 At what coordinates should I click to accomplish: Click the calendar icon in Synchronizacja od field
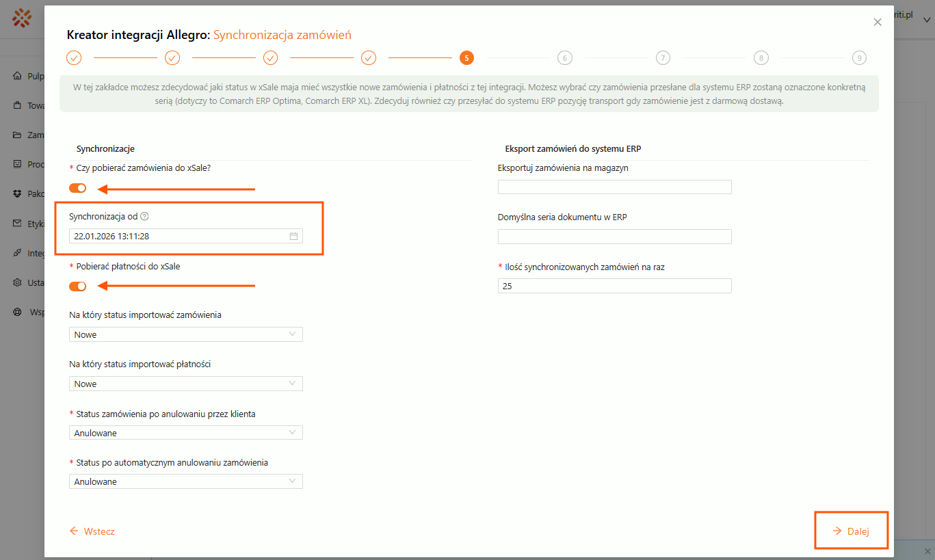pos(293,236)
